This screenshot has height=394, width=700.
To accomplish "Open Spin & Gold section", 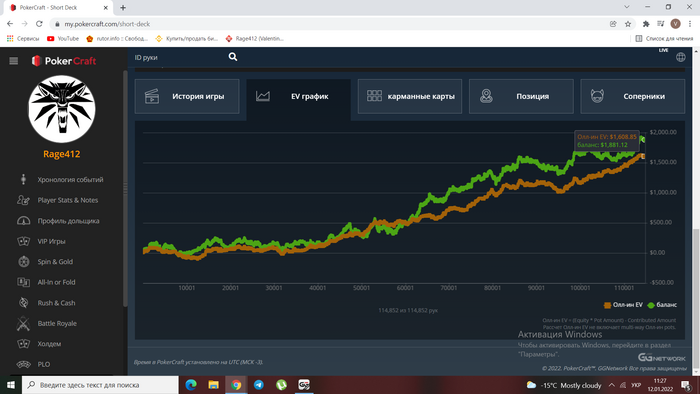I will (54, 261).
